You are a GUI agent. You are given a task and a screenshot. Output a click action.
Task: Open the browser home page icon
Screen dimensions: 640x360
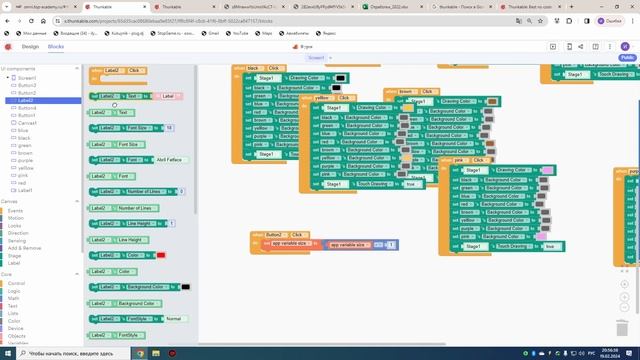[x=43, y=21]
